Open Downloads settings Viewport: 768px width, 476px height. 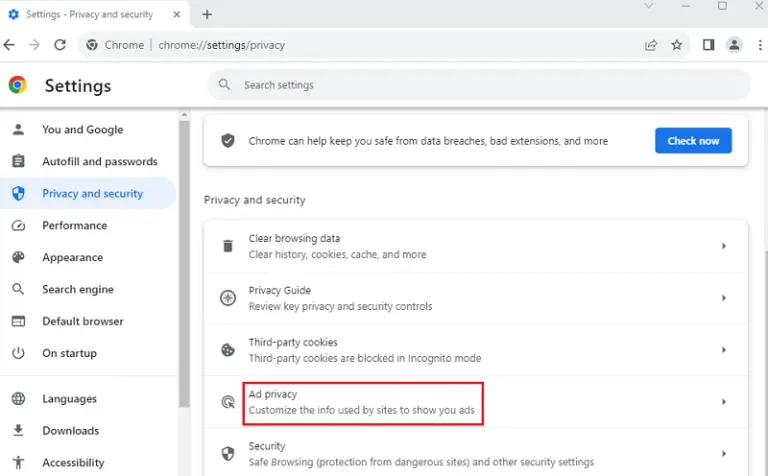(88, 430)
